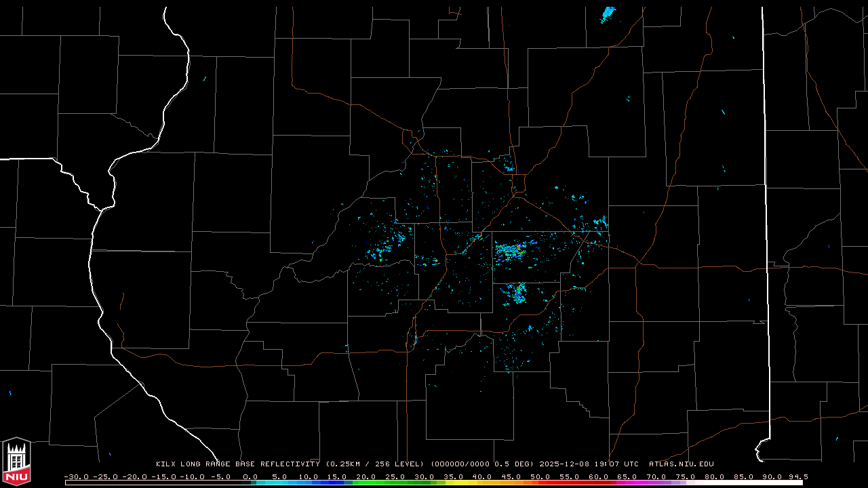Click the yellow section of the color scale
This screenshot has width=868, height=488.
pyautogui.click(x=475, y=483)
